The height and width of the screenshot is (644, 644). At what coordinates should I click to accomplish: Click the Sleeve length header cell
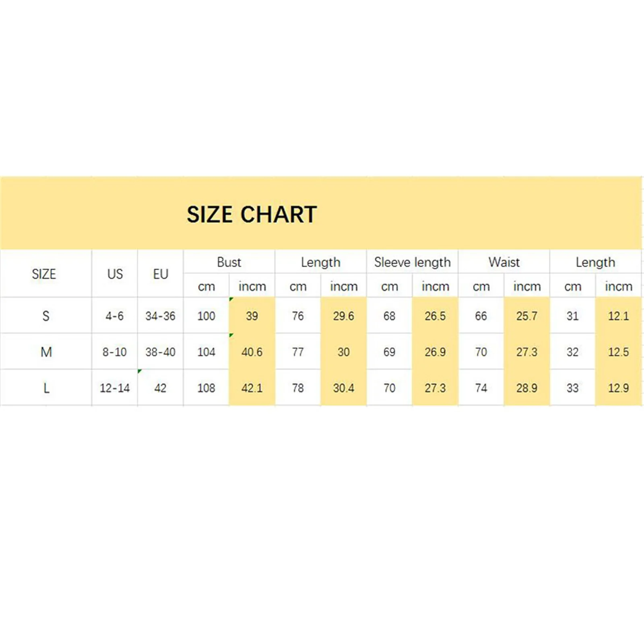(x=412, y=262)
